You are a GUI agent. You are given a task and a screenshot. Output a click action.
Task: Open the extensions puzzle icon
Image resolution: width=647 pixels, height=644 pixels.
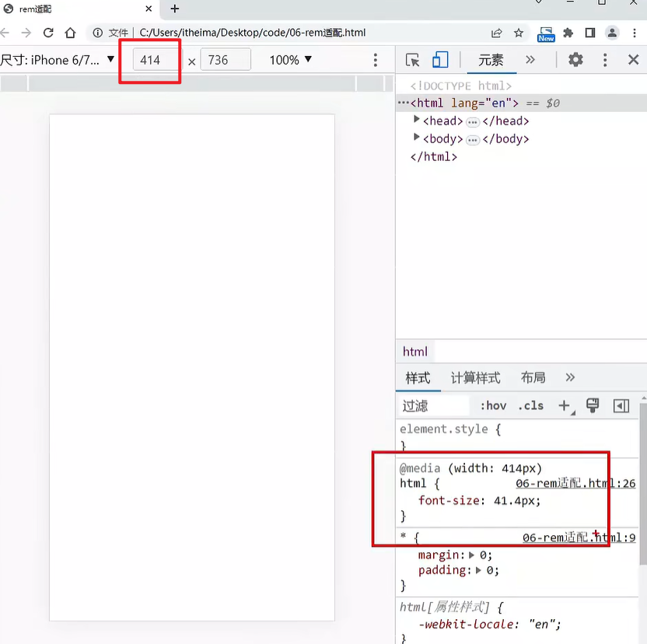(x=568, y=33)
